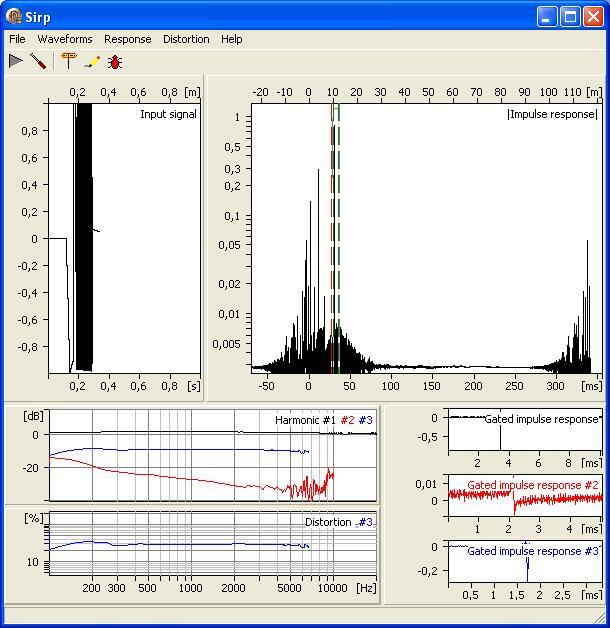The height and width of the screenshot is (628, 610).
Task: Click the Sirp application icon in title bar
Action: (x=15, y=17)
